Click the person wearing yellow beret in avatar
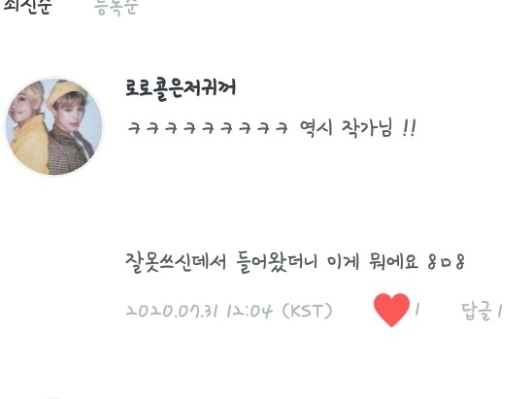 click(x=70, y=129)
